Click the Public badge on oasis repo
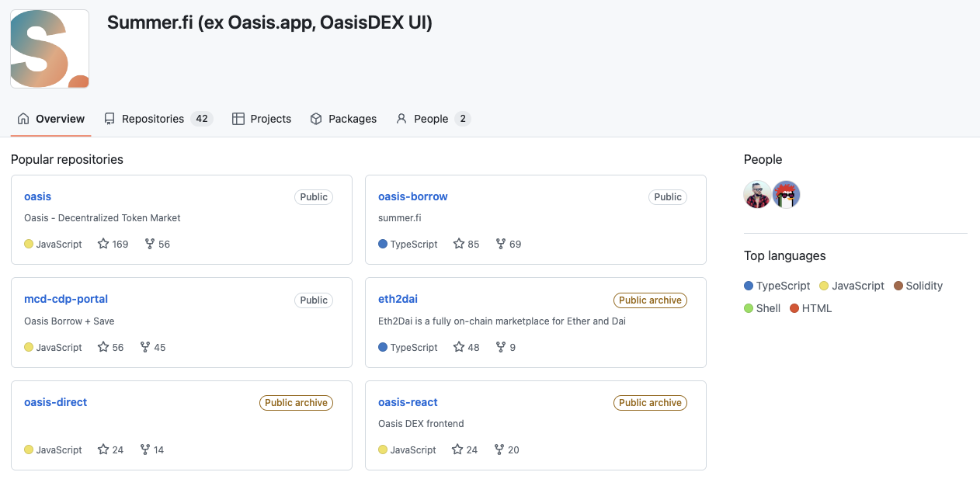 314,197
